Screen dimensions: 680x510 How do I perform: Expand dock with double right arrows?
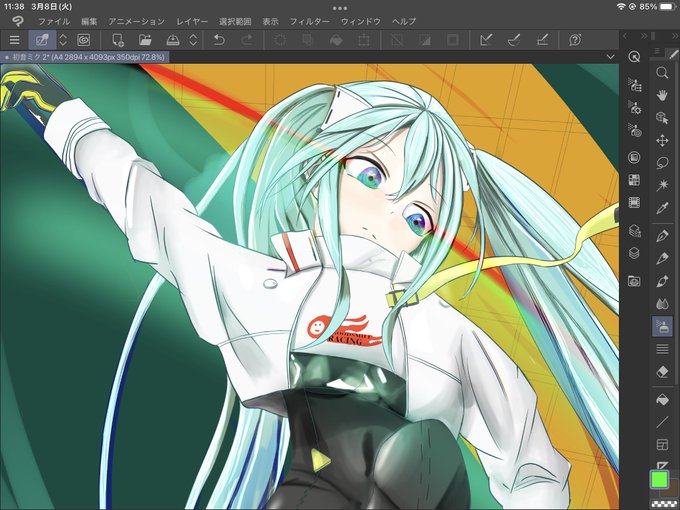click(644, 36)
